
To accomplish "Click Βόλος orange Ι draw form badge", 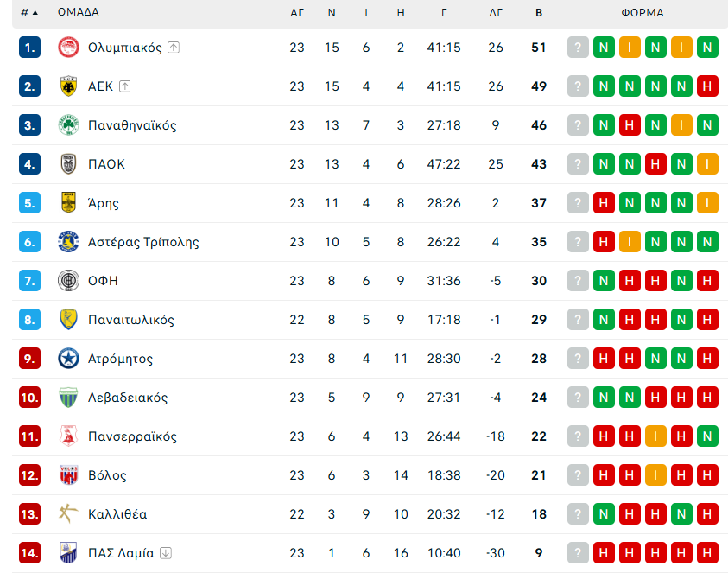I will [x=655, y=475].
